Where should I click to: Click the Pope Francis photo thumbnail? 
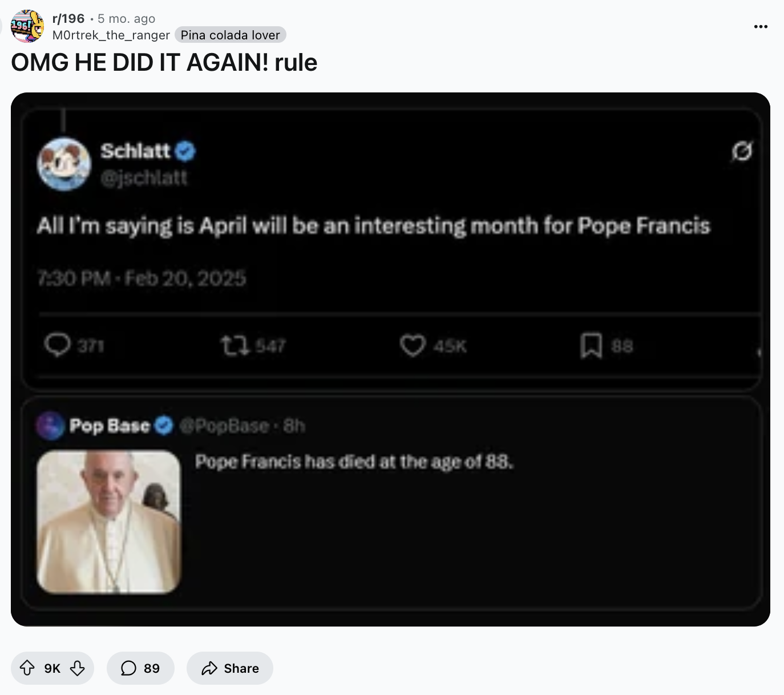click(109, 522)
